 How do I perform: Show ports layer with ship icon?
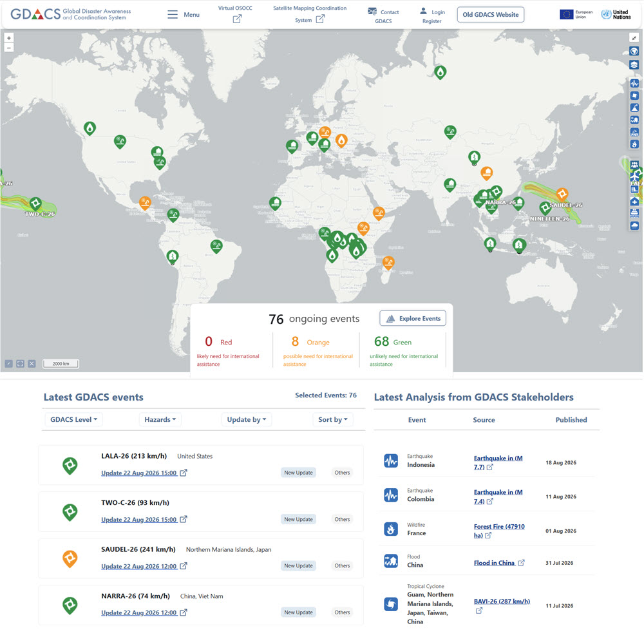pos(634,214)
